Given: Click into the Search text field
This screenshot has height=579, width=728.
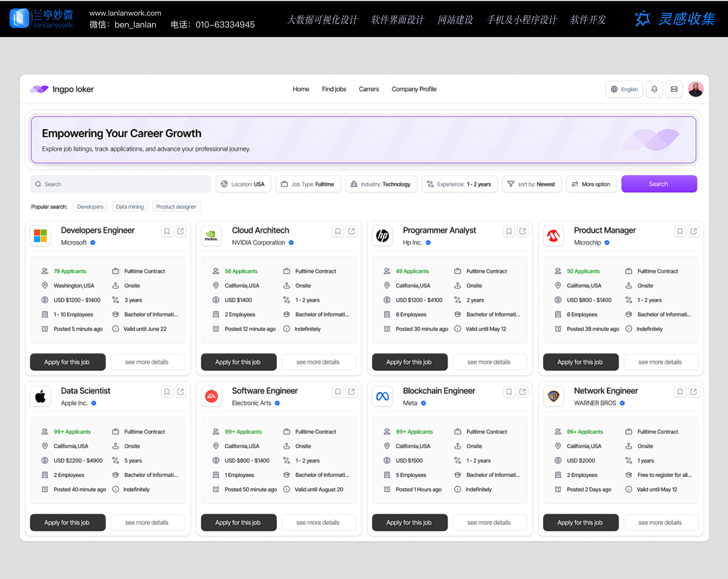Looking at the screenshot, I should pos(121,184).
